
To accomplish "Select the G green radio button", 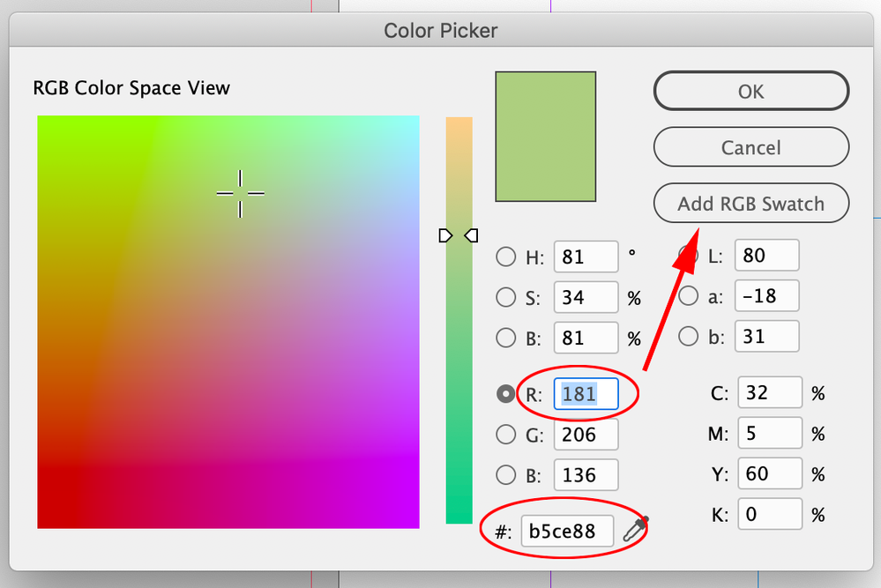I will pos(506,434).
